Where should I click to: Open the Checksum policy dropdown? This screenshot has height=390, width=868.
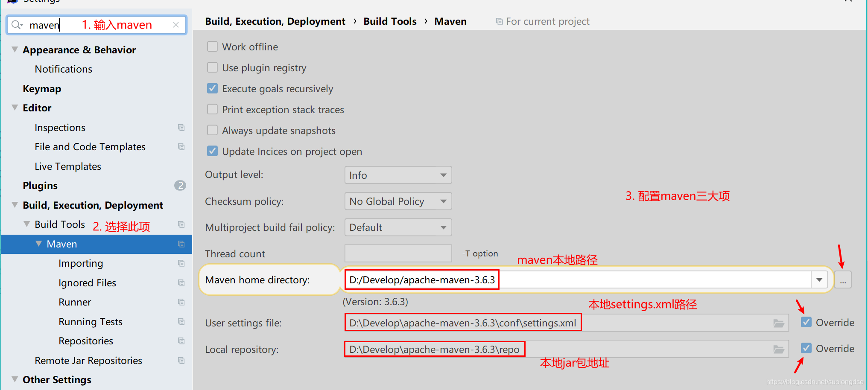[398, 201]
